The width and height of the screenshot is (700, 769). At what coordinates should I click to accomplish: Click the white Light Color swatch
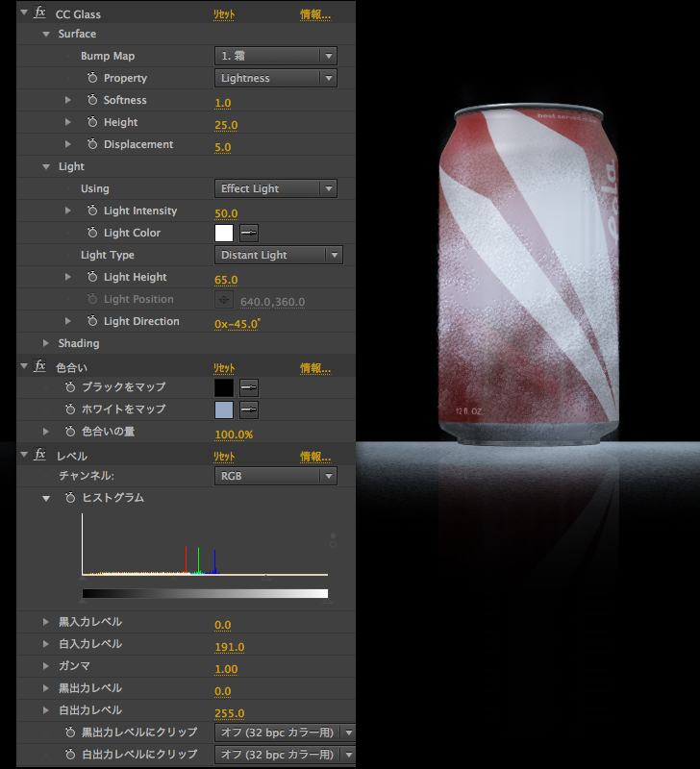(224, 233)
